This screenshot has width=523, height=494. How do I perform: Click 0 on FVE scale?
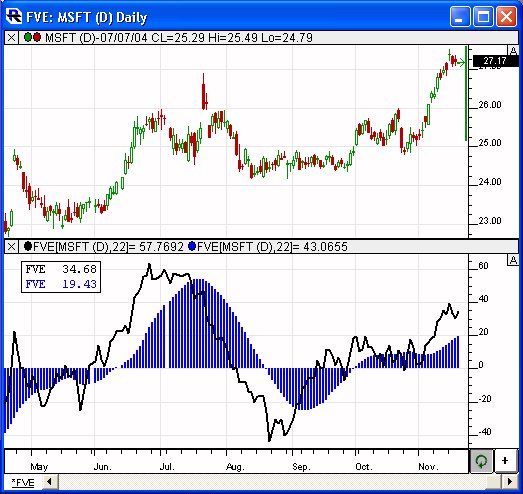coord(481,365)
